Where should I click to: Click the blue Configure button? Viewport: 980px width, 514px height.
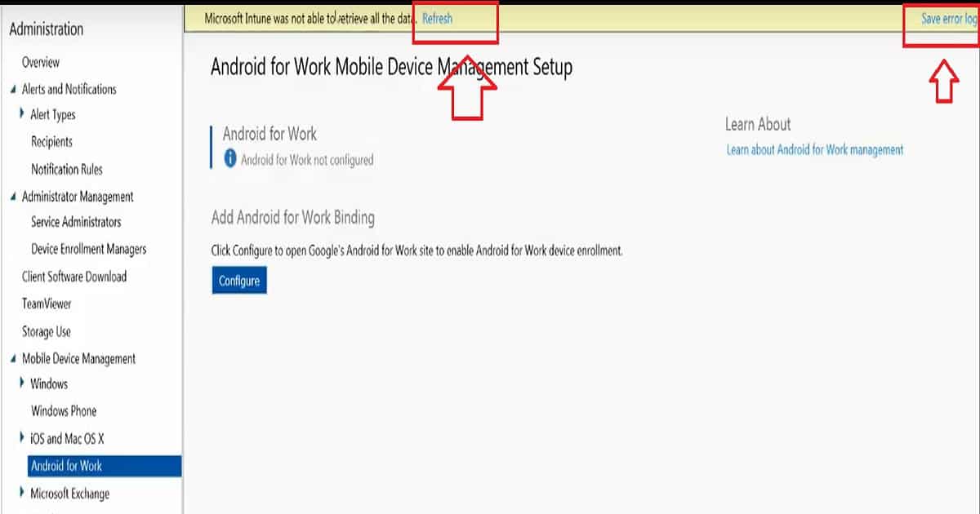(239, 281)
